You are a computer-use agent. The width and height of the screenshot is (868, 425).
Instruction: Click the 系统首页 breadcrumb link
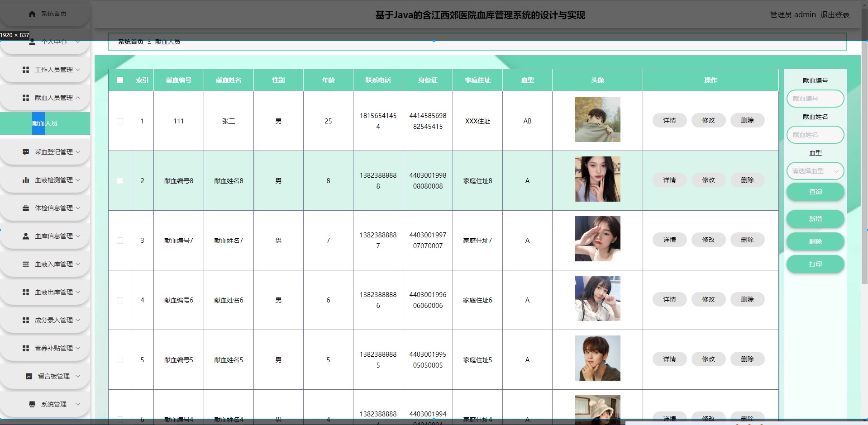(131, 42)
